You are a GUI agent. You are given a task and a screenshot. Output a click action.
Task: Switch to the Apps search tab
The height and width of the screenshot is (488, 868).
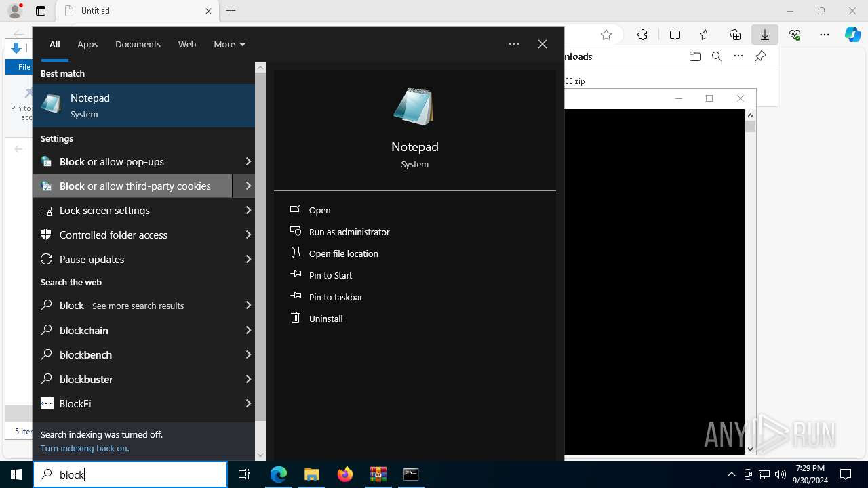87,44
